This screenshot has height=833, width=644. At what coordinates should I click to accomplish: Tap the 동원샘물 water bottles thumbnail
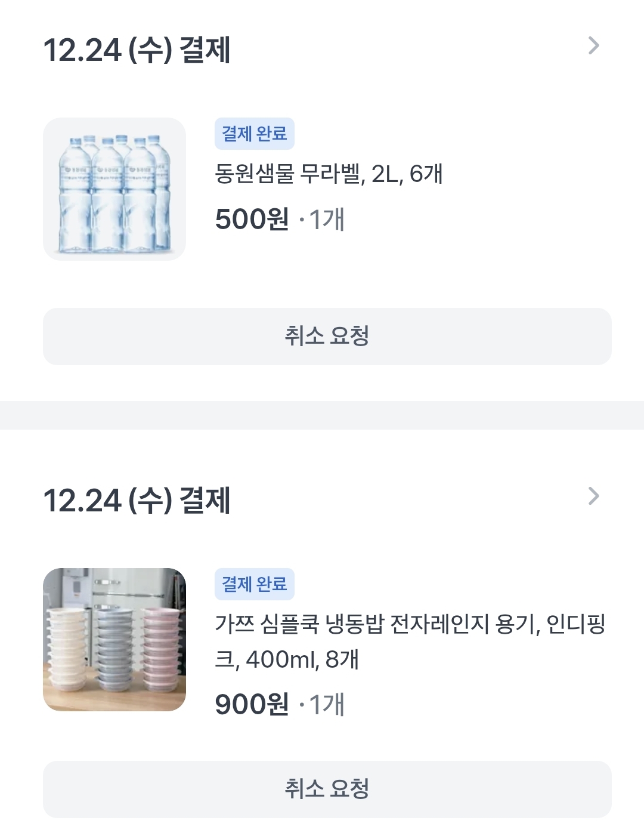click(x=114, y=189)
